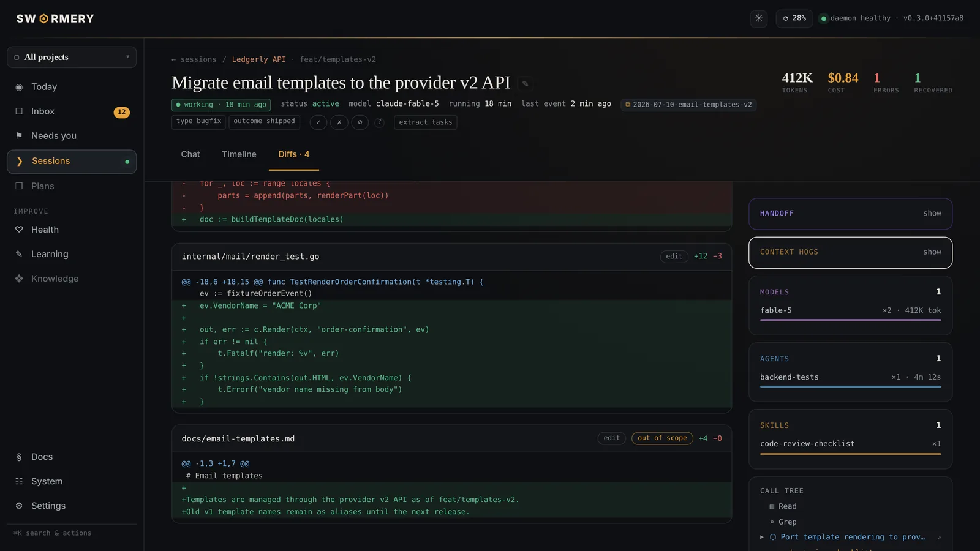The height and width of the screenshot is (551, 980).
Task: Click the 28% usage indicator
Action: pyautogui.click(x=794, y=18)
